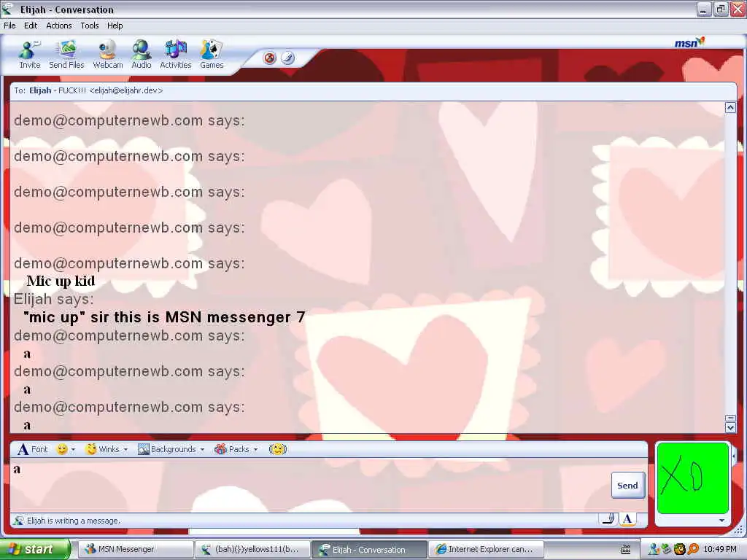The image size is (747, 560).
Task: Collapse the display picture side panel
Action: point(734,456)
